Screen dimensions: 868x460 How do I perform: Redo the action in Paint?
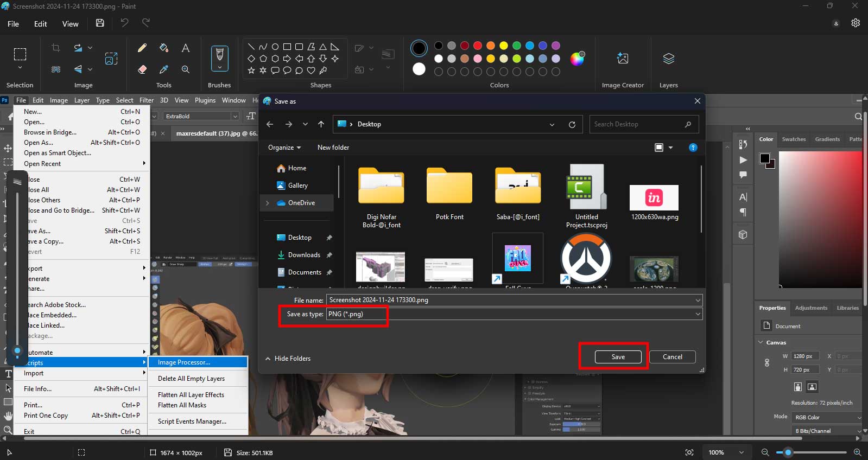coord(146,23)
